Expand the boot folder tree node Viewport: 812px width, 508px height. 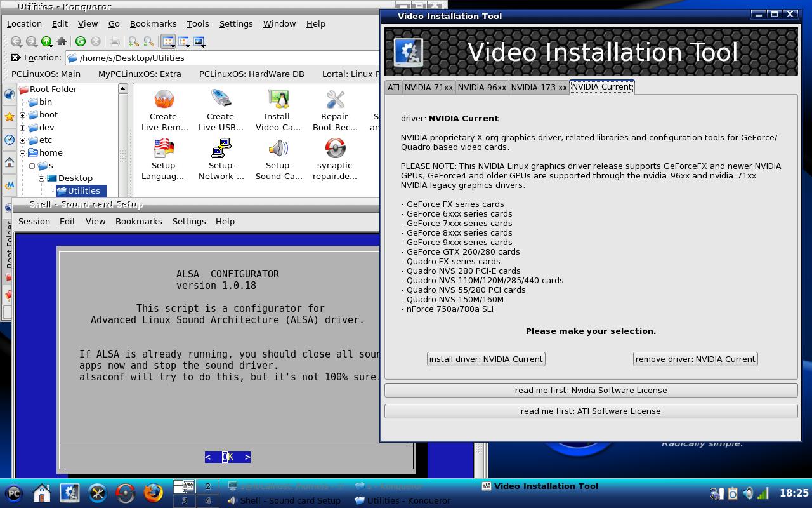[22, 115]
